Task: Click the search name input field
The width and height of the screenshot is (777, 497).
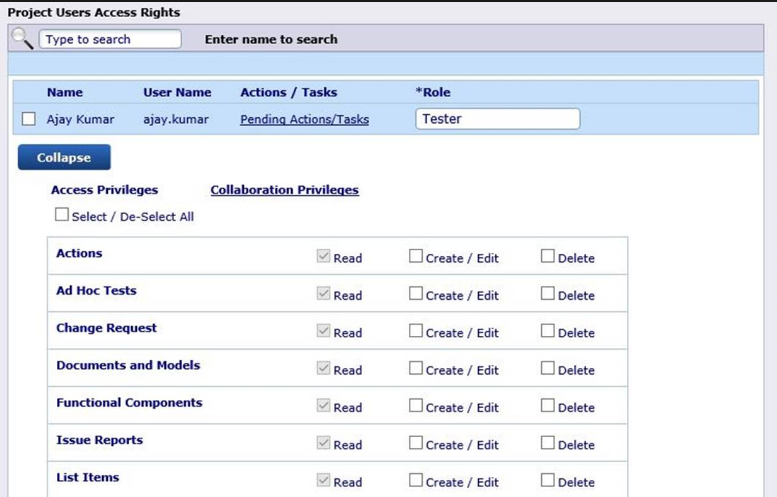Action: point(110,39)
